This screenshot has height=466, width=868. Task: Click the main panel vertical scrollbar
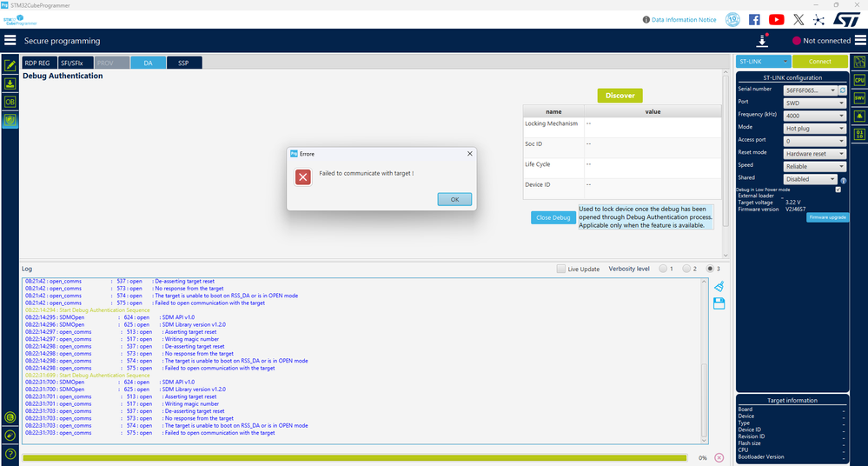(x=726, y=163)
